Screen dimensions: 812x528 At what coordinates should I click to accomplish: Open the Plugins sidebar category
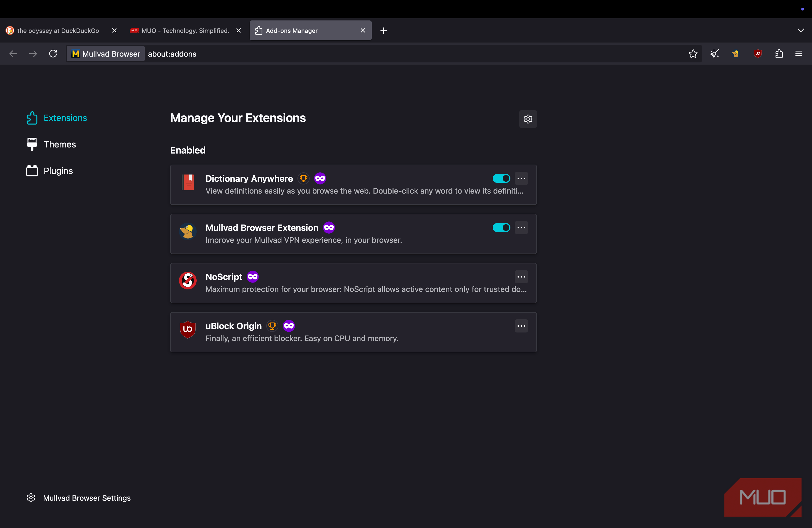pyautogui.click(x=49, y=171)
